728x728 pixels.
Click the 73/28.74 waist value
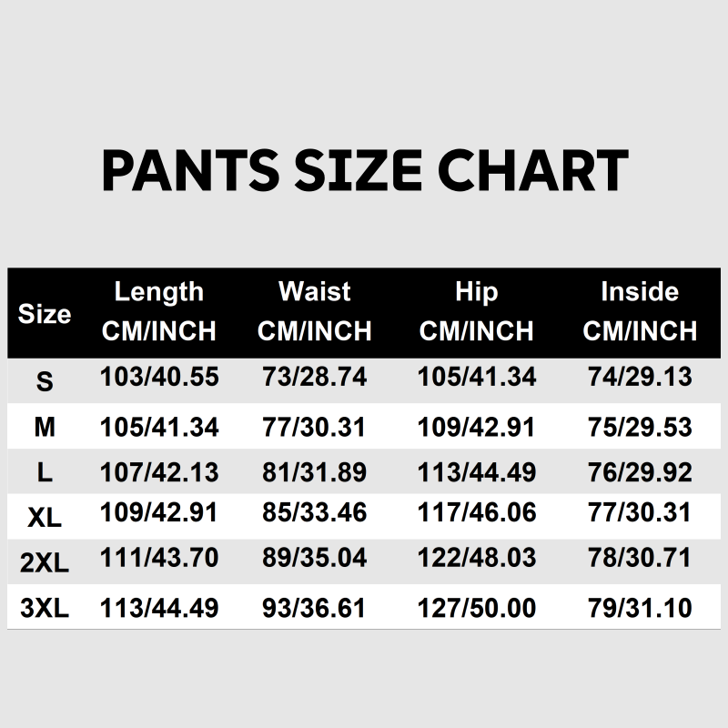click(x=314, y=377)
